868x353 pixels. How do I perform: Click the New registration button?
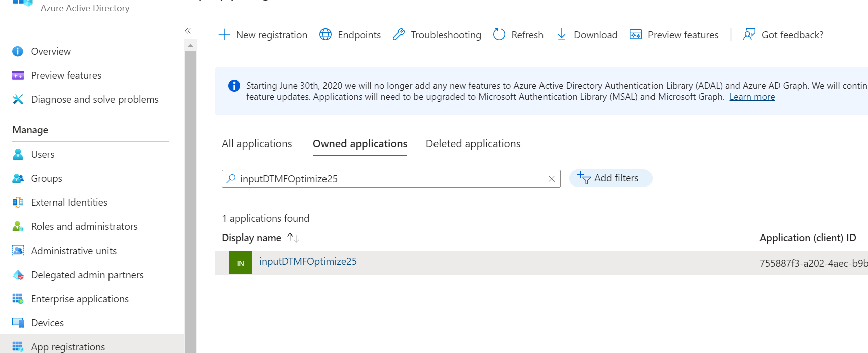263,35
